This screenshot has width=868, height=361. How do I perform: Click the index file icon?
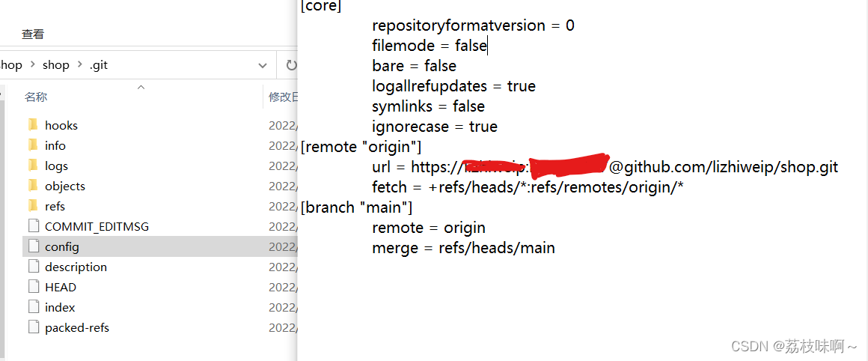pyautogui.click(x=34, y=307)
